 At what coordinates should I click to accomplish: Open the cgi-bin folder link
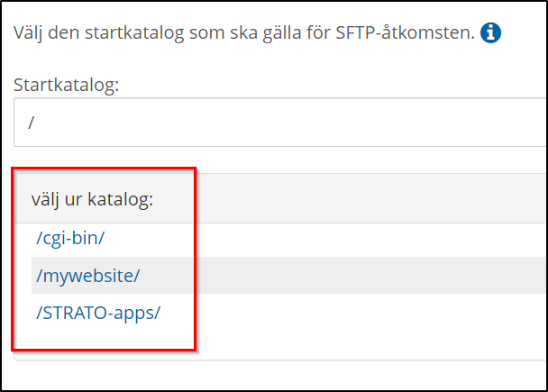pos(71,239)
